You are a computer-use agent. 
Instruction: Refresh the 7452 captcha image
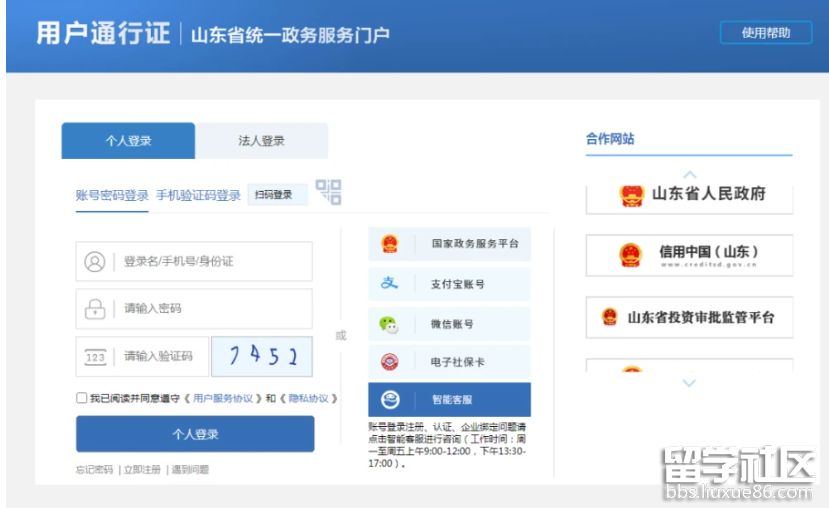pyautogui.click(x=262, y=356)
